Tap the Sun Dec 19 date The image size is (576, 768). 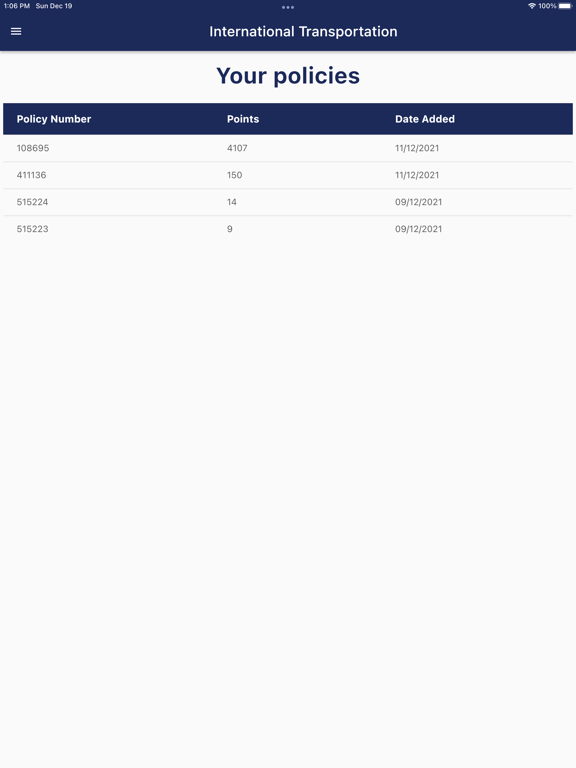click(x=54, y=6)
